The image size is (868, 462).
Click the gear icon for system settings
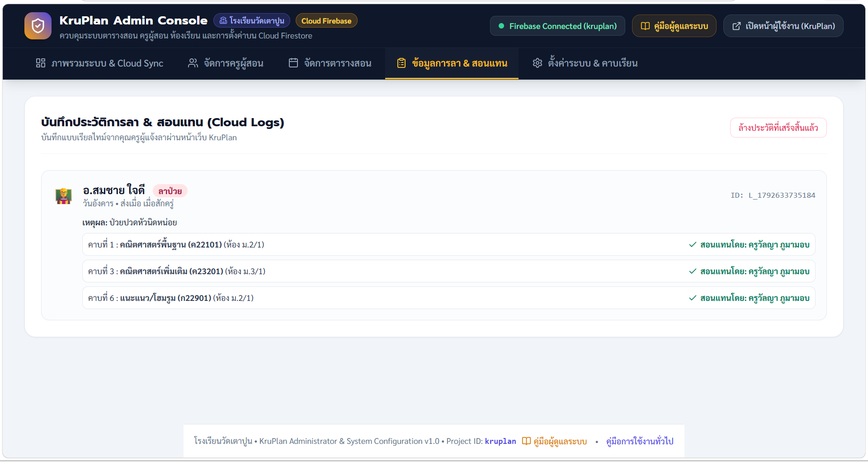[x=538, y=63]
